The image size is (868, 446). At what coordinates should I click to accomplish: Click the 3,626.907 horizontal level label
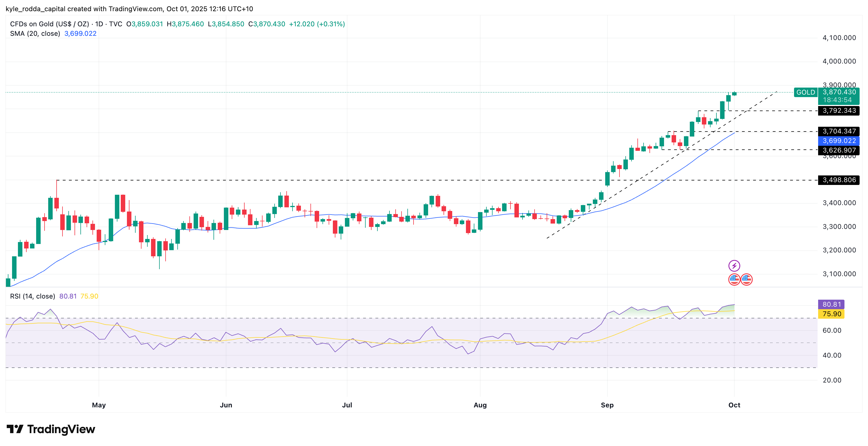839,150
